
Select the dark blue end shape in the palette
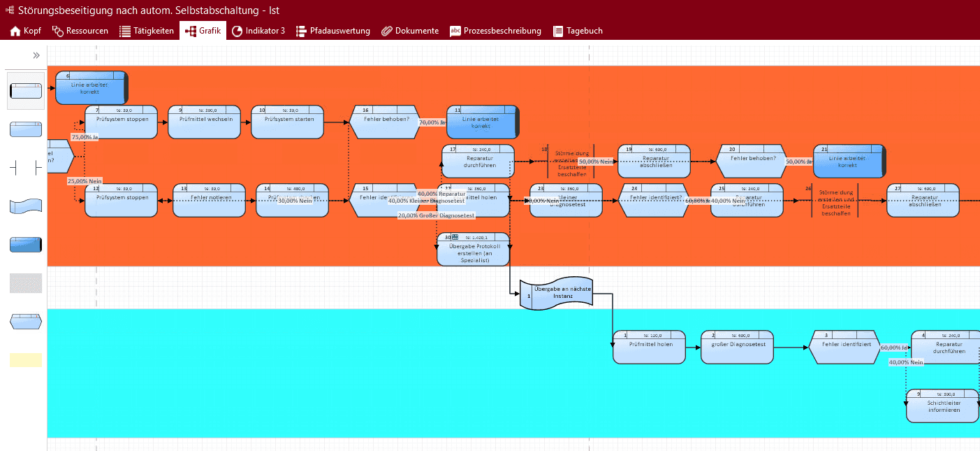26,244
